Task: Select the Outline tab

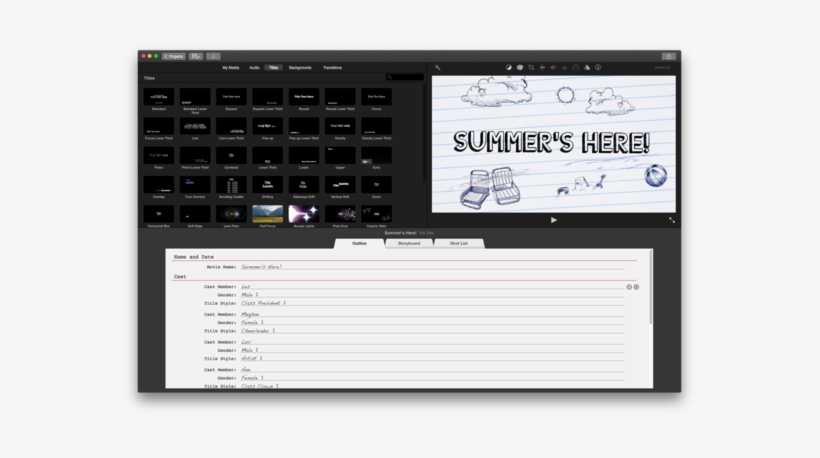Action: pyautogui.click(x=359, y=243)
